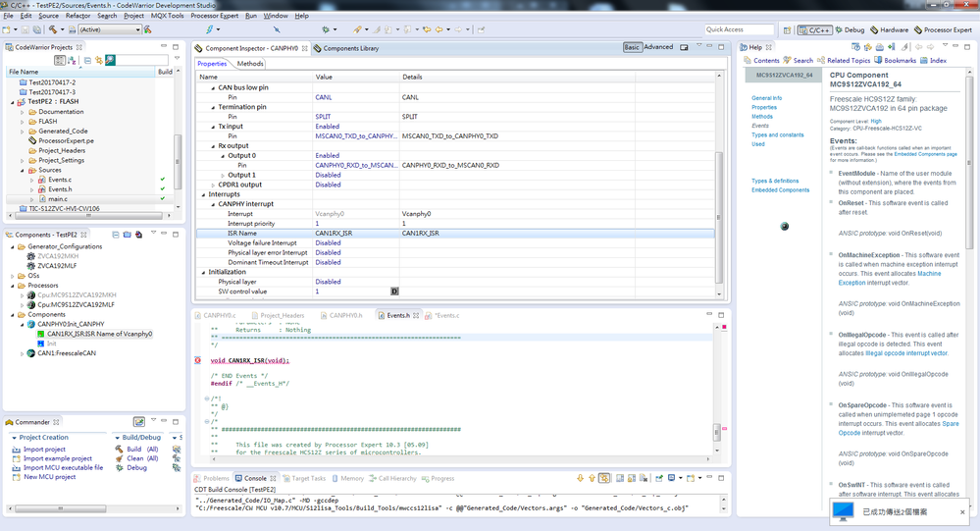Select the CAN1:FreescaleCAN component
Image resolution: width=980 pixels, height=531 pixels.
click(67, 353)
